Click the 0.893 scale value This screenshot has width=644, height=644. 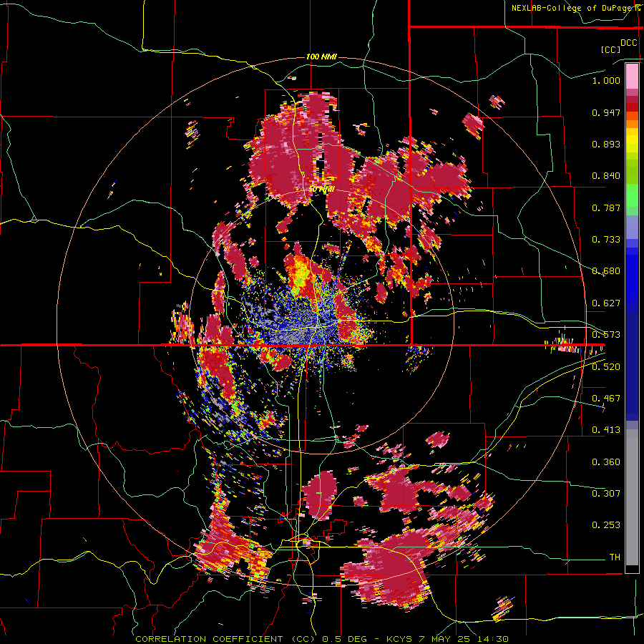606,144
